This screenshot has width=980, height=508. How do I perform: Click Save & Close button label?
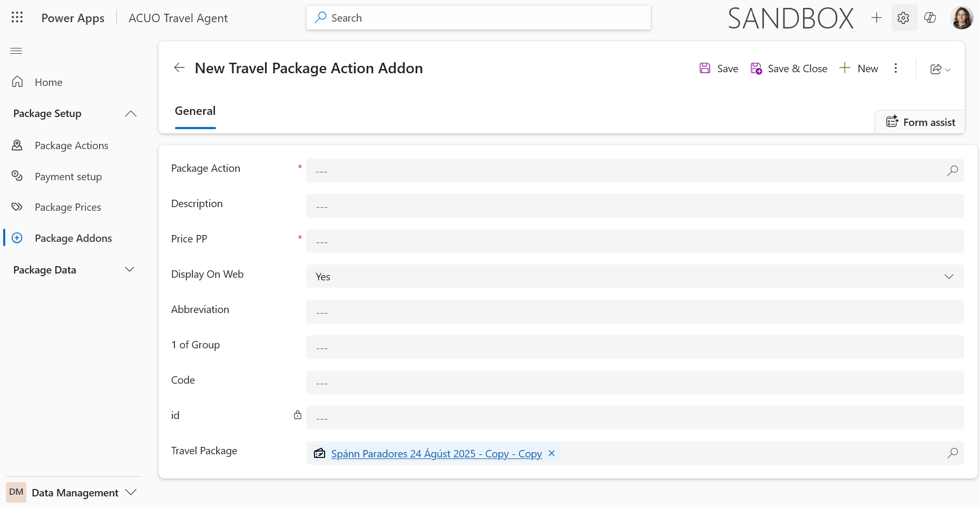(798, 69)
